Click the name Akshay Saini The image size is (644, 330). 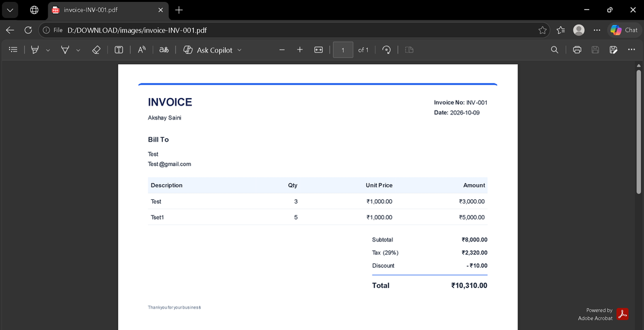(x=164, y=118)
